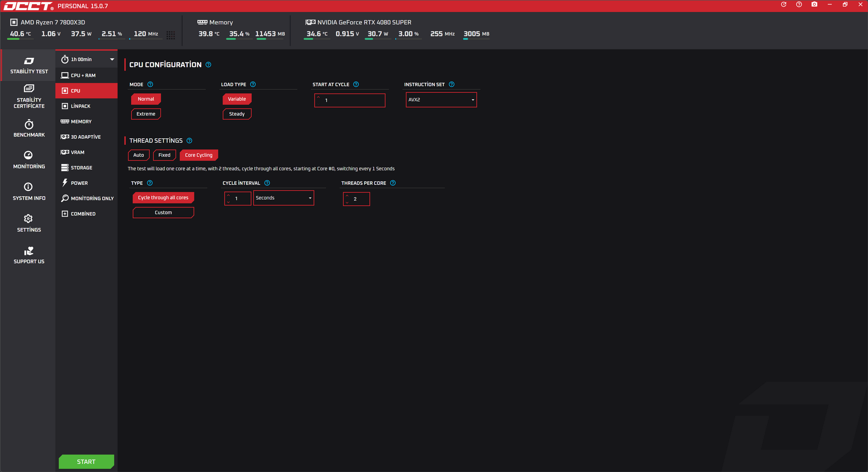Select Monitoring Only mode

click(86, 198)
